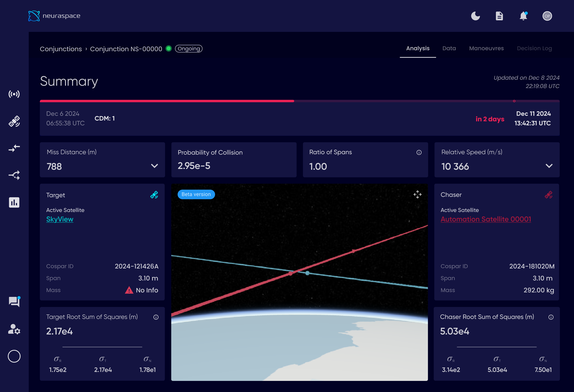Open the chat messages sidebar icon
This screenshot has width=574, height=392.
click(14, 301)
